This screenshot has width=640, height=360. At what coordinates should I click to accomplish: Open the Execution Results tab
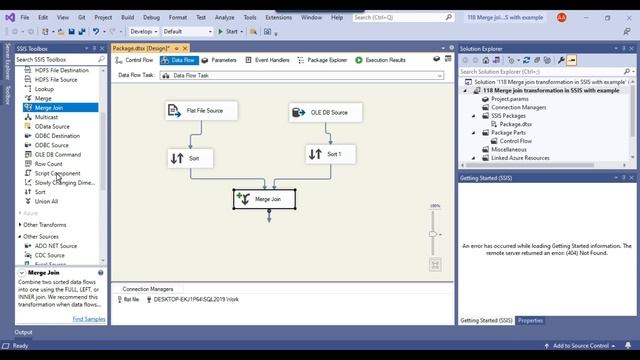(381, 60)
